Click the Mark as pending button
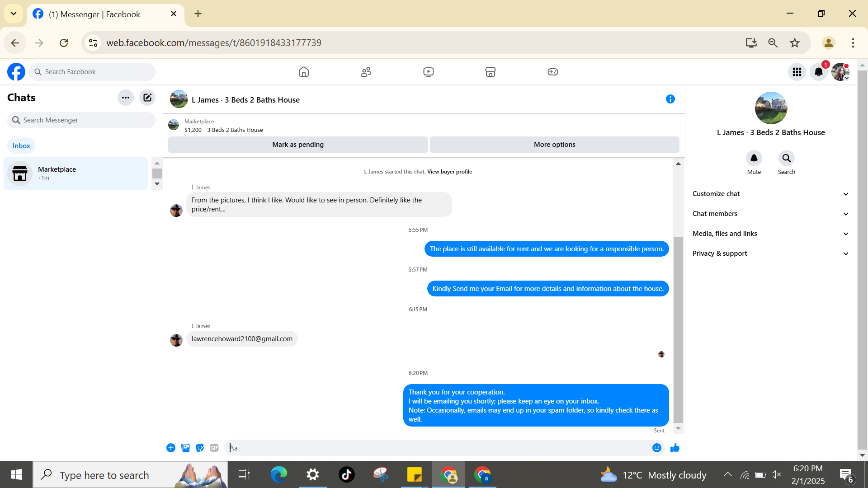The width and height of the screenshot is (868, 488). (x=298, y=145)
